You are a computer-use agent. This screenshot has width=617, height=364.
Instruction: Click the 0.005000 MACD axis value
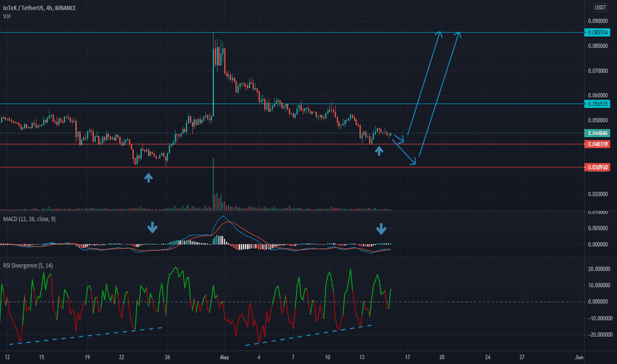coord(598,228)
